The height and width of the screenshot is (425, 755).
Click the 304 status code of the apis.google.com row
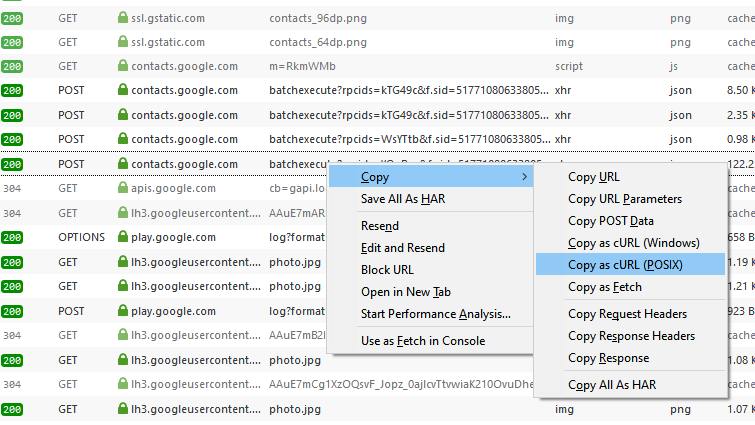(13, 188)
